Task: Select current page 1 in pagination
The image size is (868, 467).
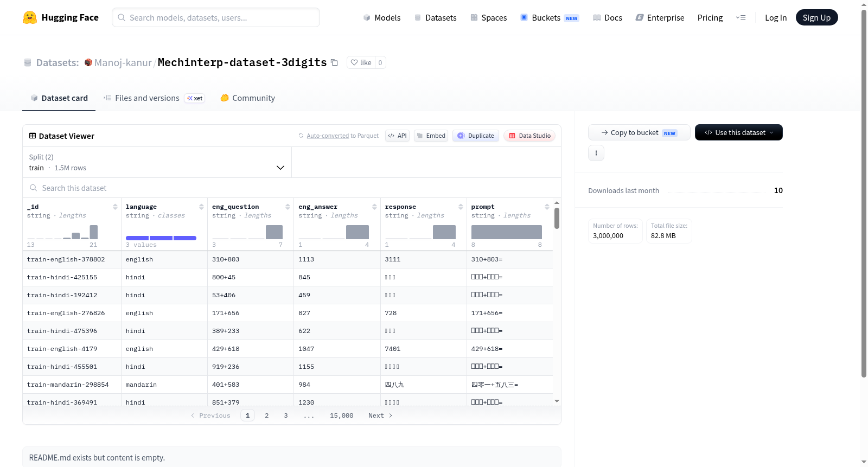Action: tap(247, 415)
